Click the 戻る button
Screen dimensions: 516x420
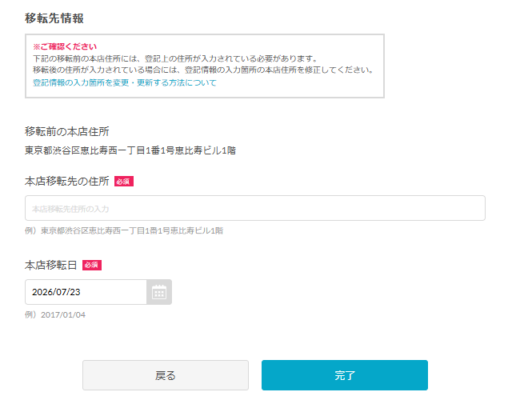click(x=166, y=375)
